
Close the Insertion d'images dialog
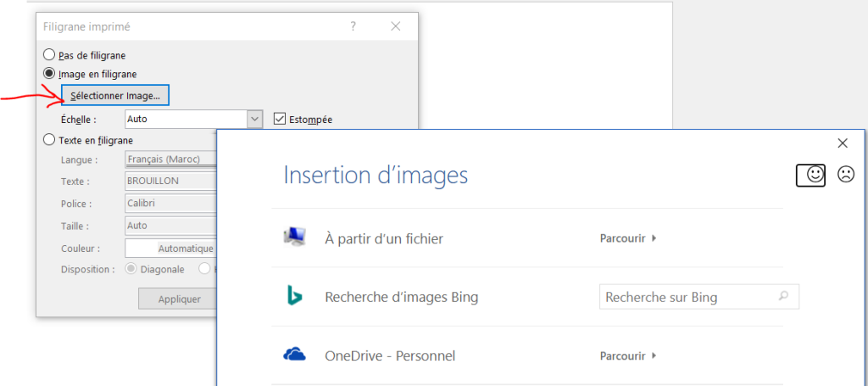coord(843,143)
